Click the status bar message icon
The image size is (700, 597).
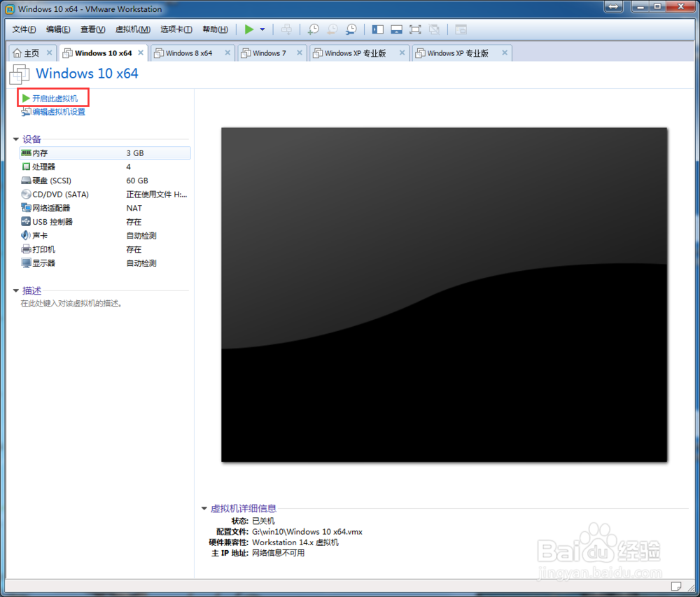676,585
